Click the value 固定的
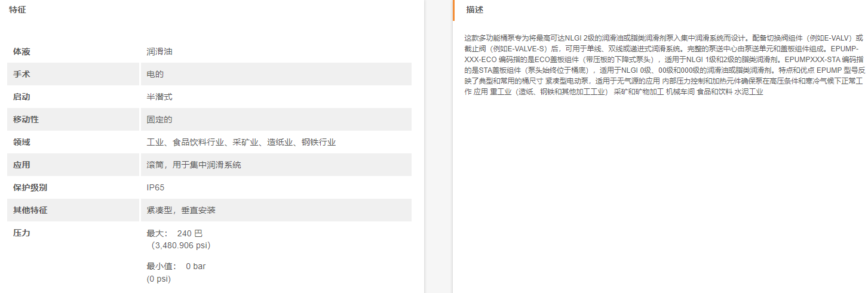 coord(160,119)
